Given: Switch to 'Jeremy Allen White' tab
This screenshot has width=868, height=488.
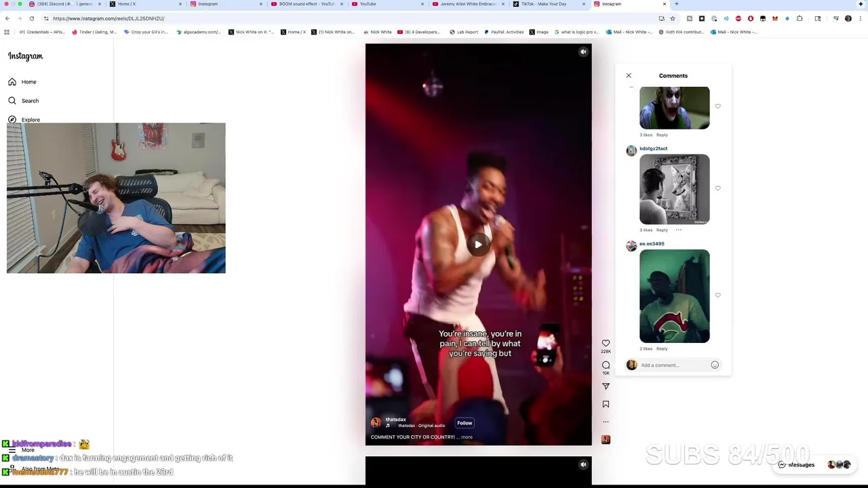Looking at the screenshot, I should click(468, 4).
